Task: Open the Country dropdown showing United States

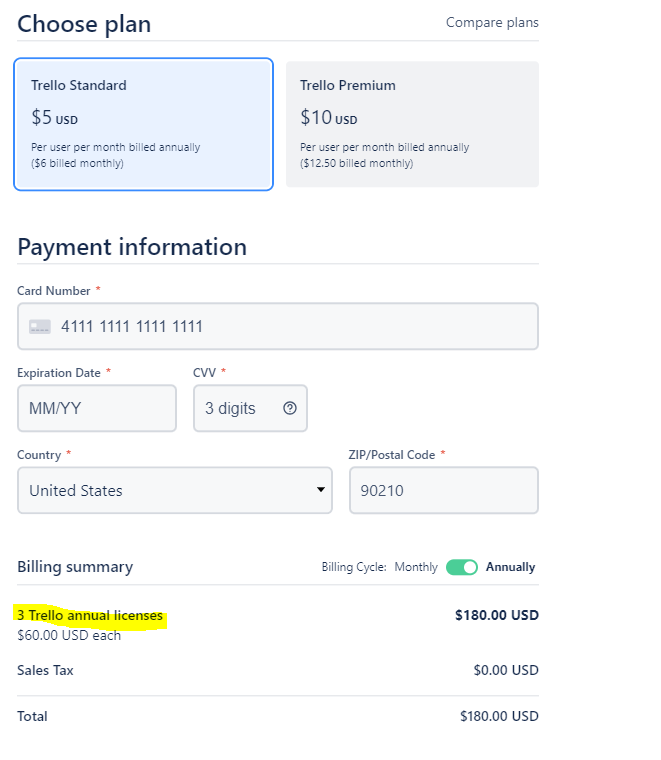Action: tap(174, 490)
